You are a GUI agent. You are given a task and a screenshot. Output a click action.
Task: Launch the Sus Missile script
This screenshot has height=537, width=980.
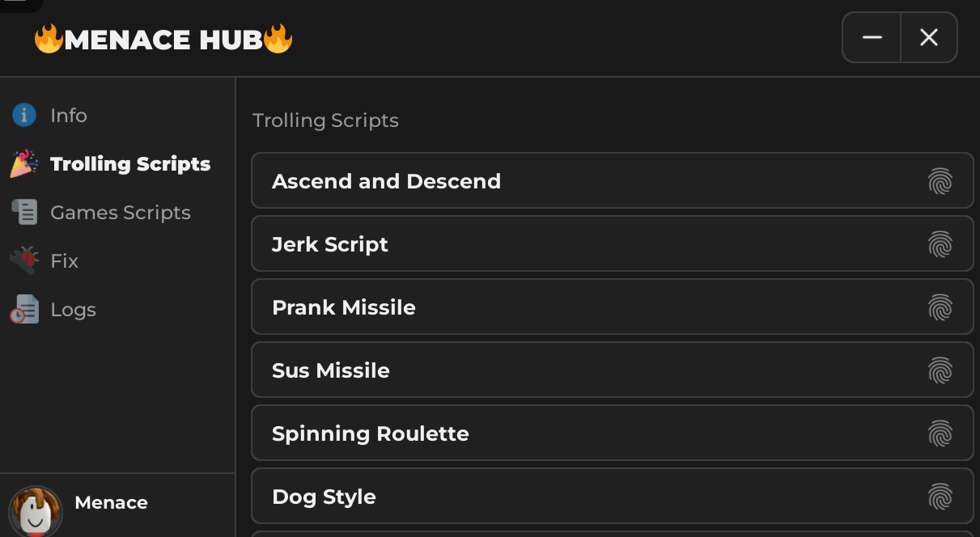pyautogui.click(x=331, y=370)
